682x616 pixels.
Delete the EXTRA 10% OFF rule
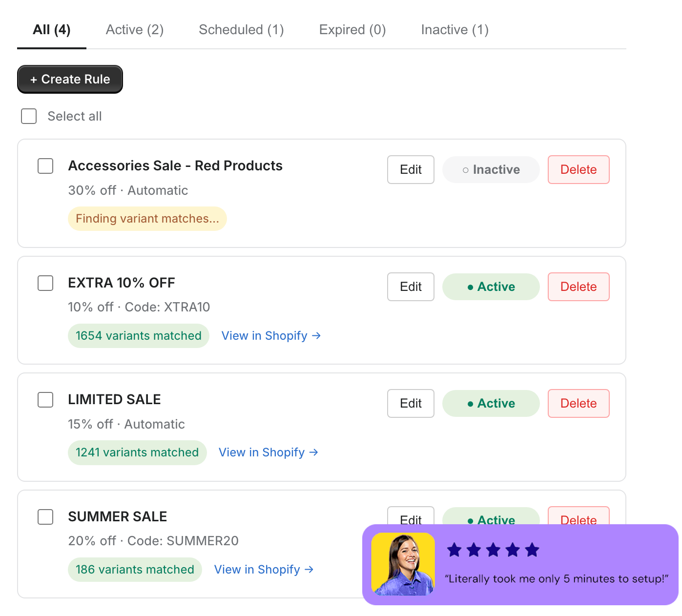point(579,287)
